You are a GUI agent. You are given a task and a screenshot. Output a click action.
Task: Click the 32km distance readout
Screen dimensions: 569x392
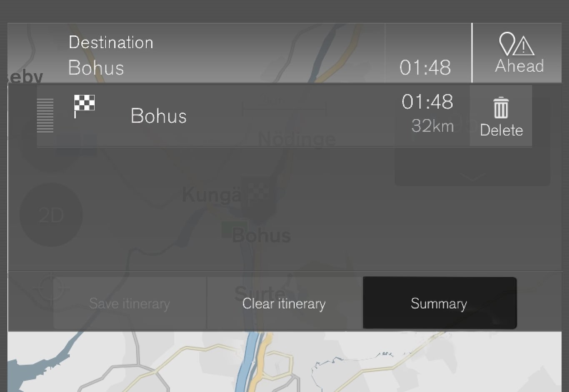pyautogui.click(x=432, y=126)
